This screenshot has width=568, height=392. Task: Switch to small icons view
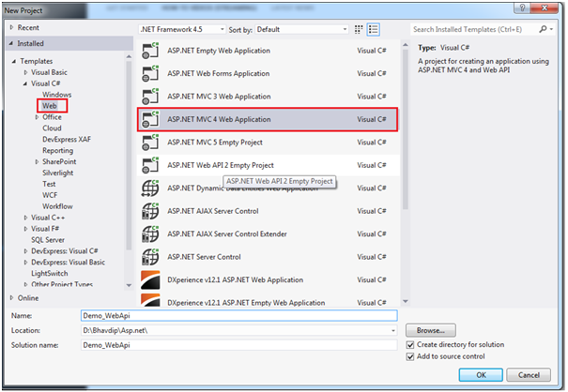coord(359,29)
